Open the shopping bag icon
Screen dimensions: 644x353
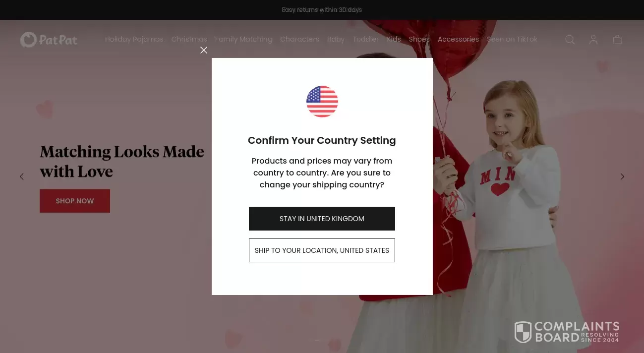pyautogui.click(x=617, y=40)
